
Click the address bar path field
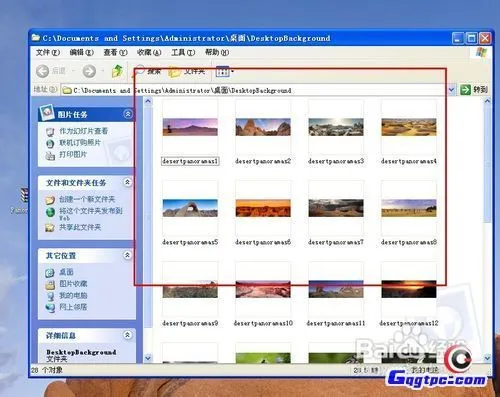(x=254, y=90)
